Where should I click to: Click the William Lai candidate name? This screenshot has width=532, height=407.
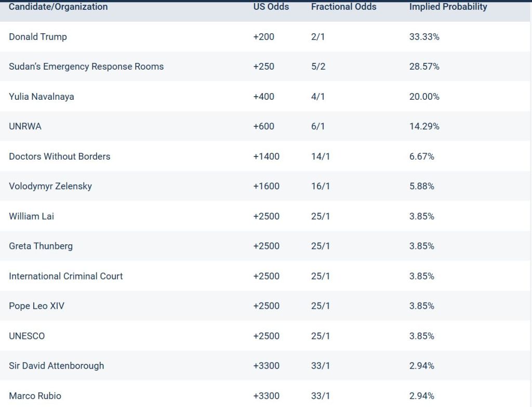click(x=31, y=216)
